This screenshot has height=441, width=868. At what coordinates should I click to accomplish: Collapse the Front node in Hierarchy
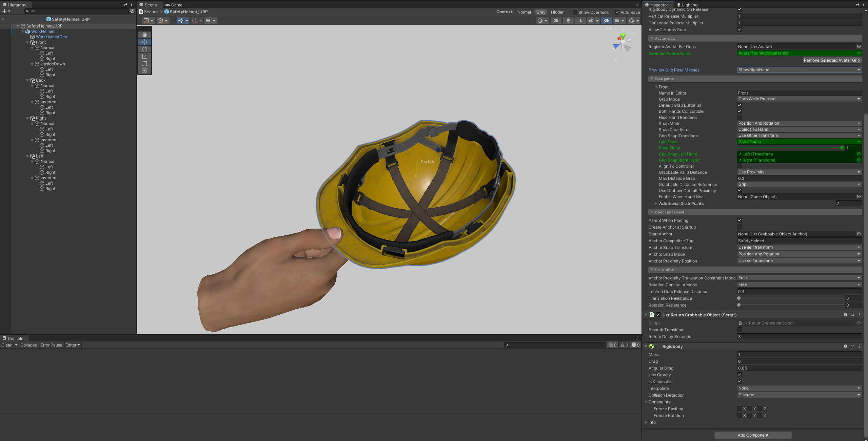27,42
